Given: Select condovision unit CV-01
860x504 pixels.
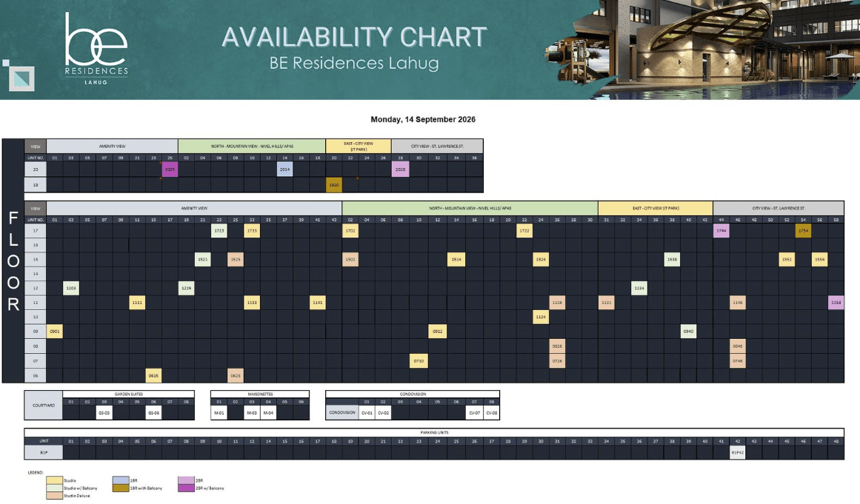Looking at the screenshot, I should [367, 412].
